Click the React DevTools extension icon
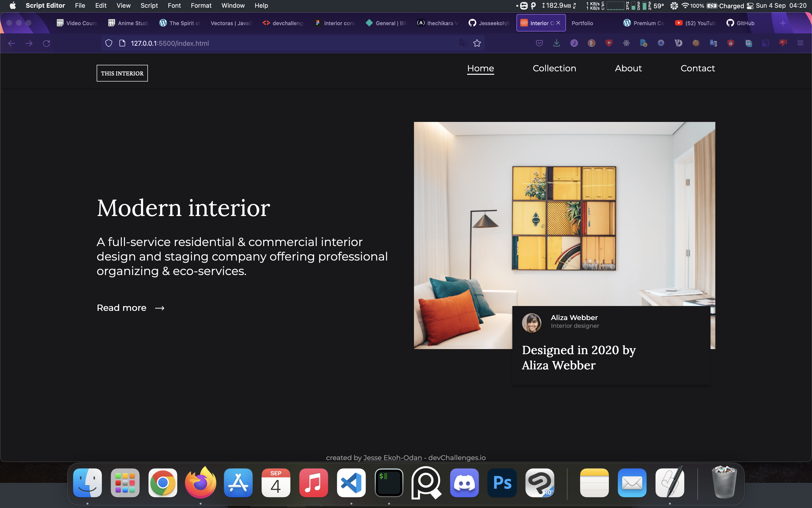Viewport: 812px width, 508px height. (626, 43)
